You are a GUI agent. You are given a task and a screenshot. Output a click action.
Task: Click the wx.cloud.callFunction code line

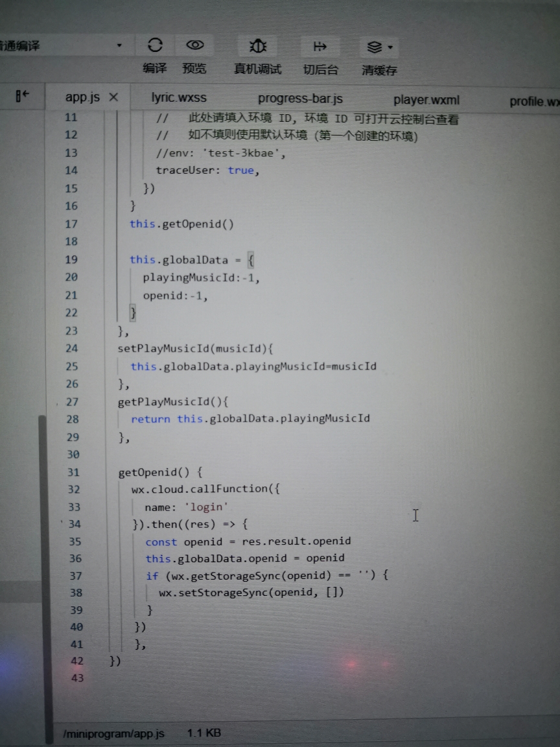205,489
